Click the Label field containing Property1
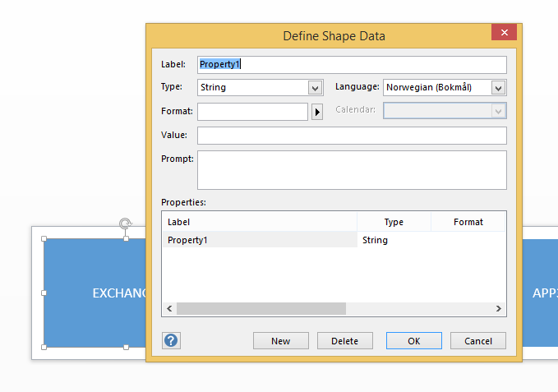This screenshot has height=392, width=558. pos(352,65)
